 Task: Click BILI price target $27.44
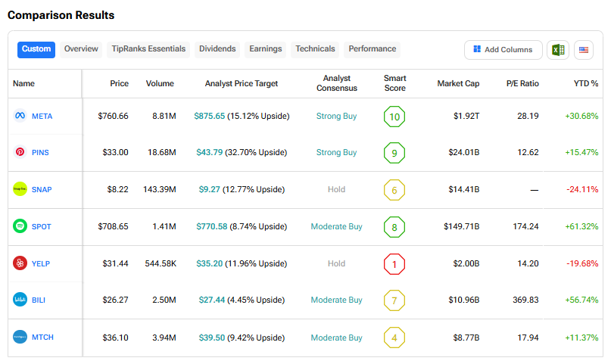[211, 300]
